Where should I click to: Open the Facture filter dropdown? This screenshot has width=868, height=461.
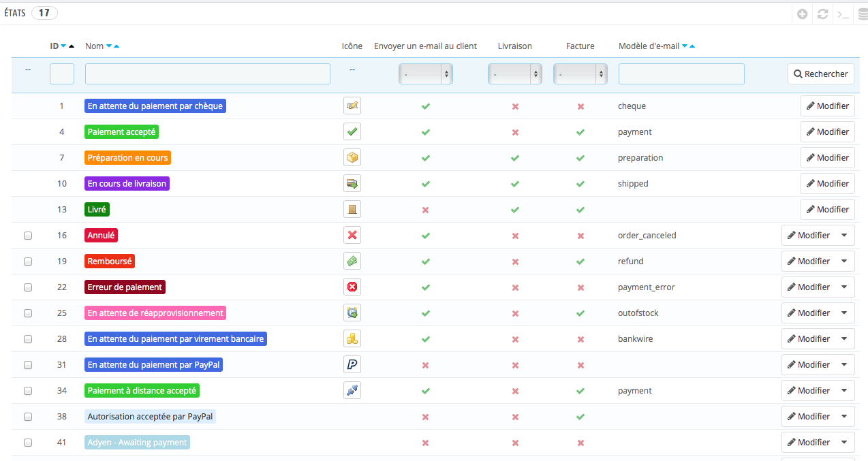click(x=580, y=74)
